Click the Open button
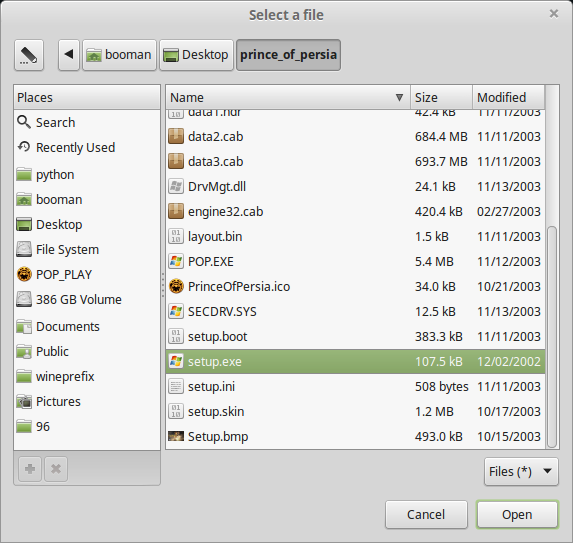573x543 pixels. point(517,514)
